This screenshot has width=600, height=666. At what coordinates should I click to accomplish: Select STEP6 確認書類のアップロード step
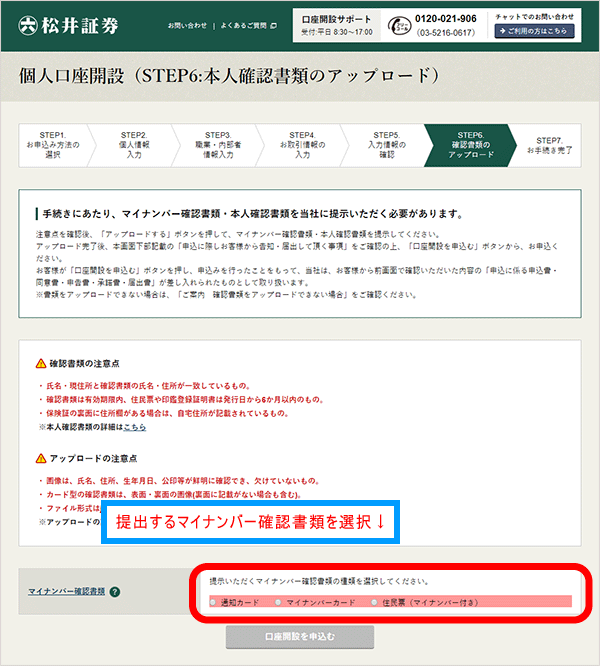click(x=470, y=145)
